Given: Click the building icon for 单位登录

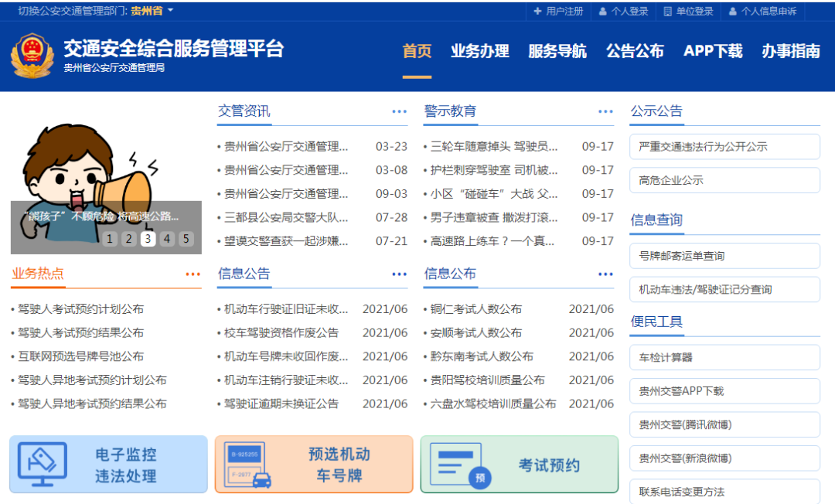Looking at the screenshot, I should point(667,12).
